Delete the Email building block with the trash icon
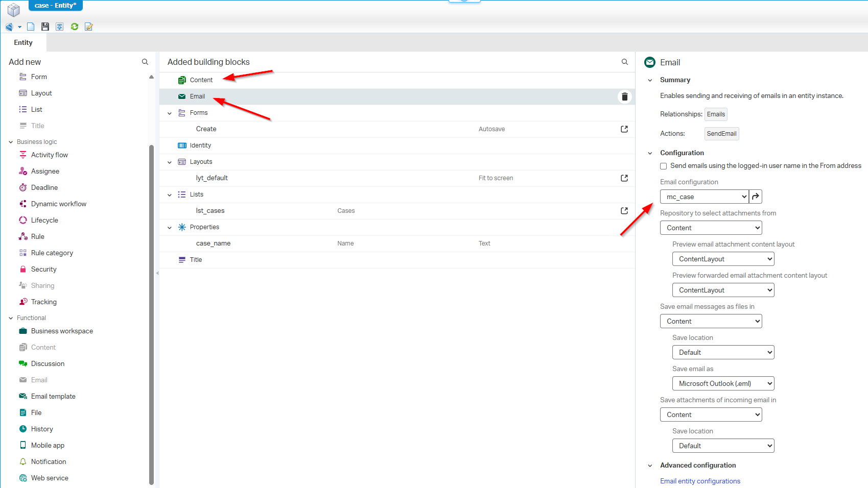 tap(624, 96)
